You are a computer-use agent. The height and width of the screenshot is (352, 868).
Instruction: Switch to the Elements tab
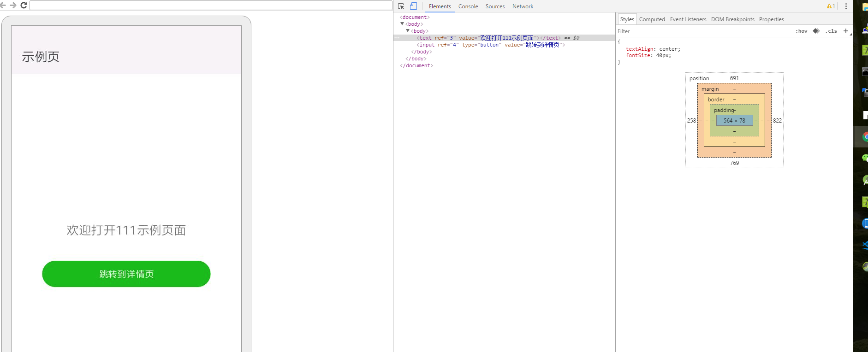click(x=440, y=6)
